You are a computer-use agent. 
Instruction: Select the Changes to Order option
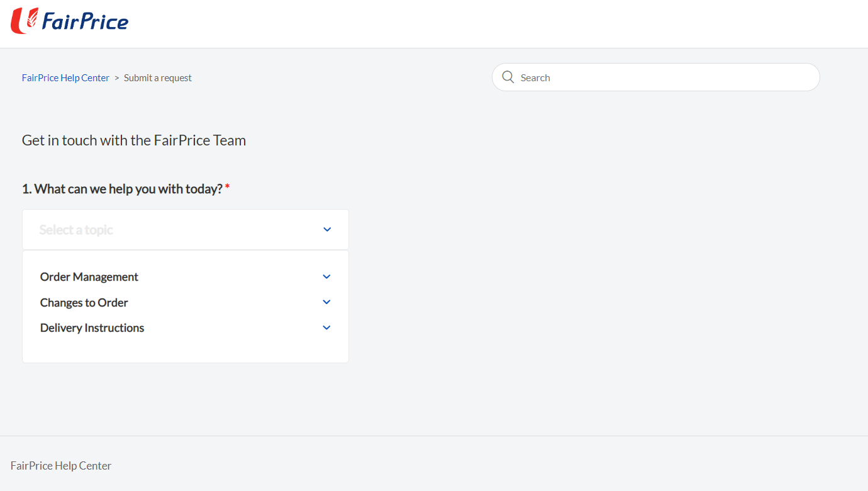pos(84,303)
